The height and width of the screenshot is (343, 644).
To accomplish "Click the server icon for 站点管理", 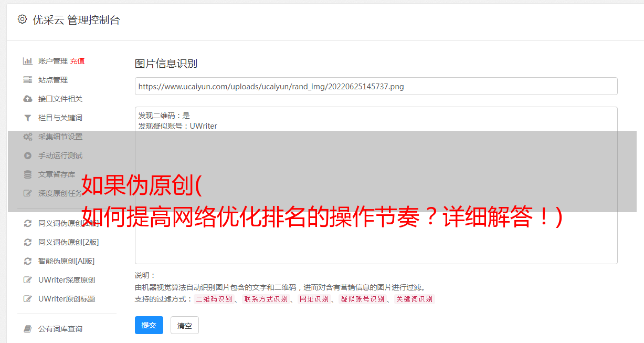I will 28,80.
